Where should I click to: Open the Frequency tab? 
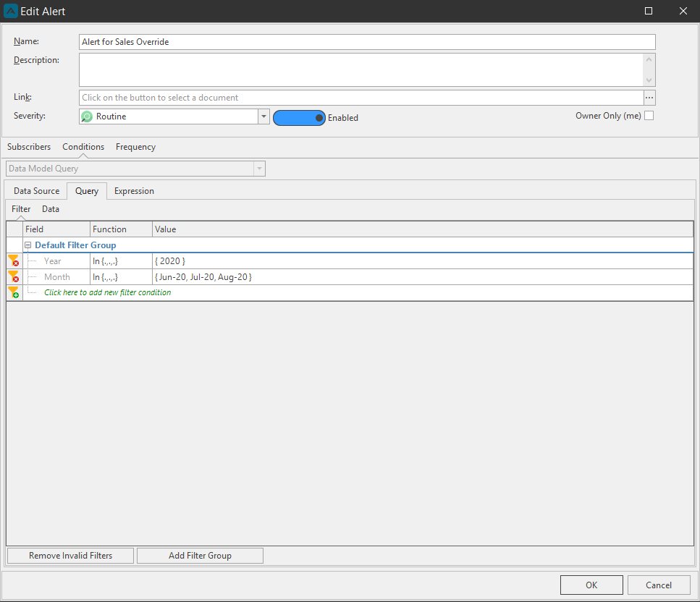click(x=135, y=147)
